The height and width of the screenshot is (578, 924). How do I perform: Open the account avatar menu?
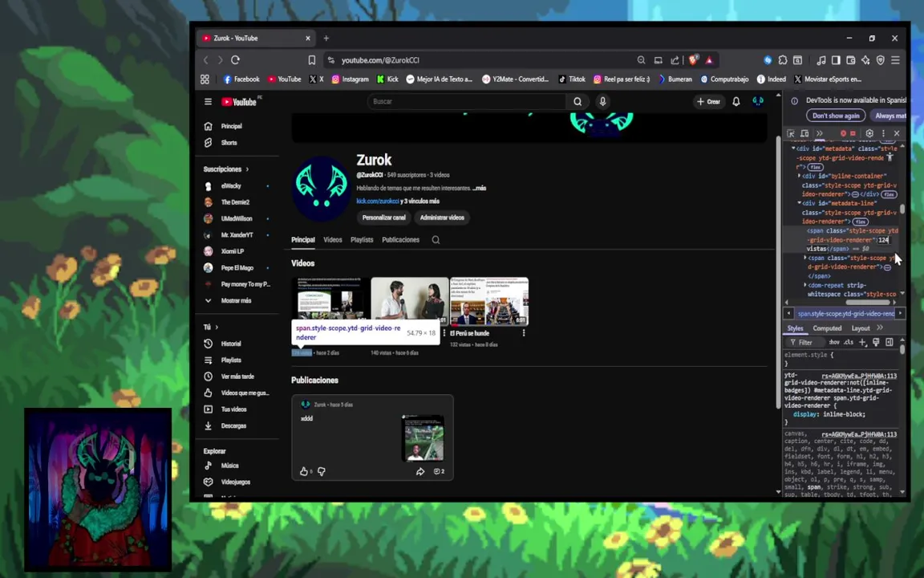758,101
